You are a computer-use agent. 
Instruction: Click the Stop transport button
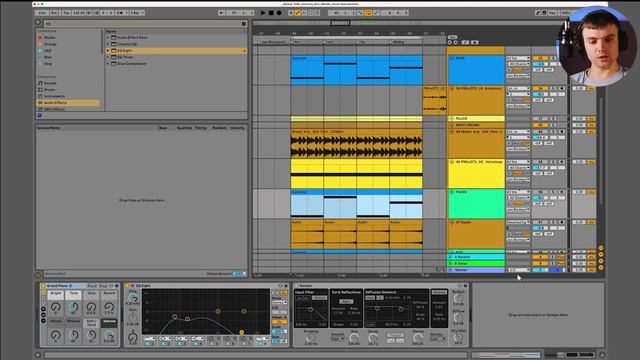[271, 13]
